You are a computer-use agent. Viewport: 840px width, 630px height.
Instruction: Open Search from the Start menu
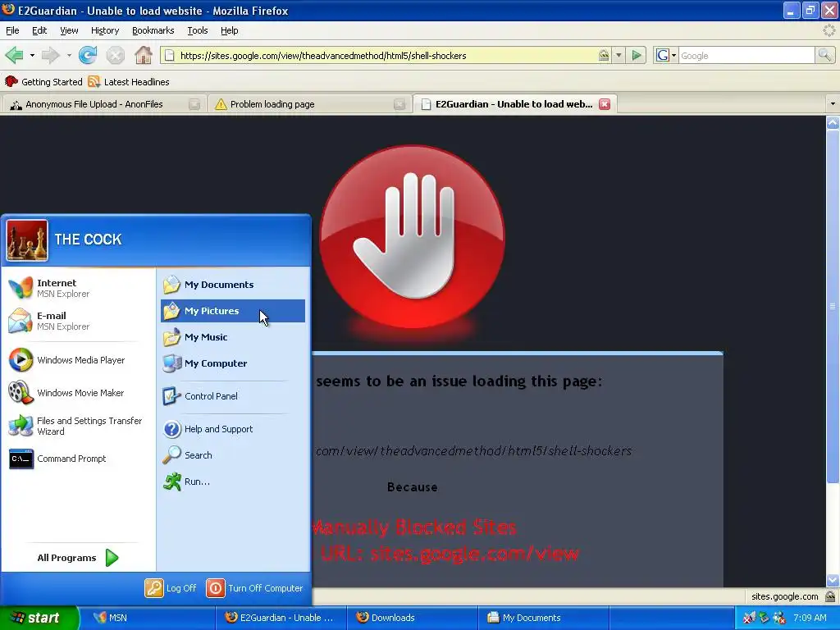(x=232, y=454)
